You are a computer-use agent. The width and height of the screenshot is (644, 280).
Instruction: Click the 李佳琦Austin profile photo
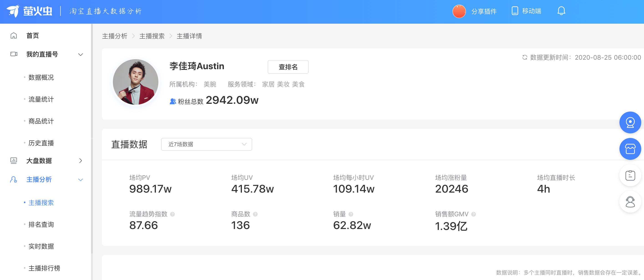coord(135,82)
